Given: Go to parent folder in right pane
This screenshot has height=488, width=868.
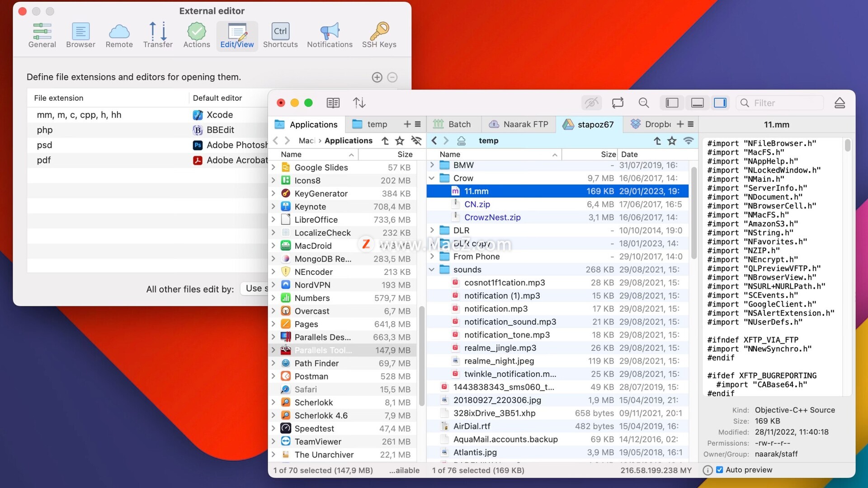Looking at the screenshot, I should coord(657,141).
